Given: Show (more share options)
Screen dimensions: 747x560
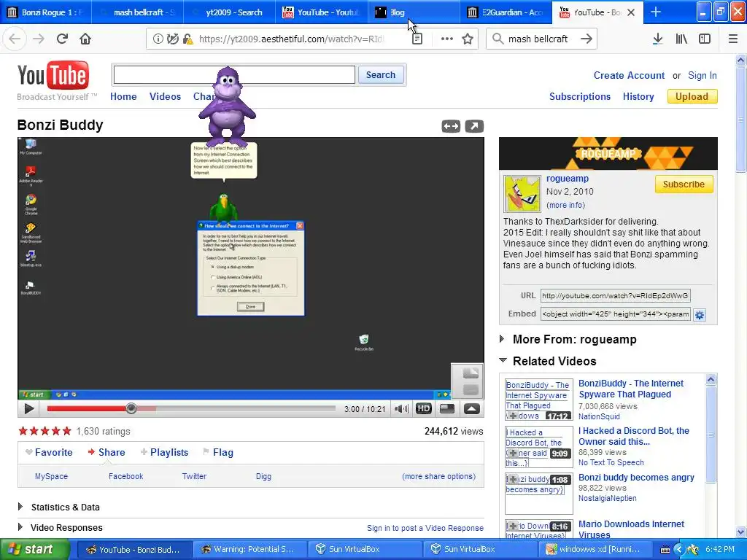Looking at the screenshot, I should (438, 476).
